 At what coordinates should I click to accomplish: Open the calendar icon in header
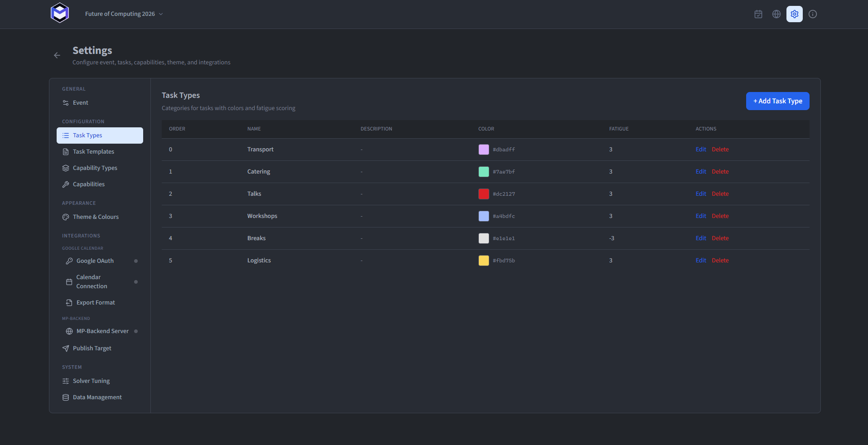pos(758,14)
